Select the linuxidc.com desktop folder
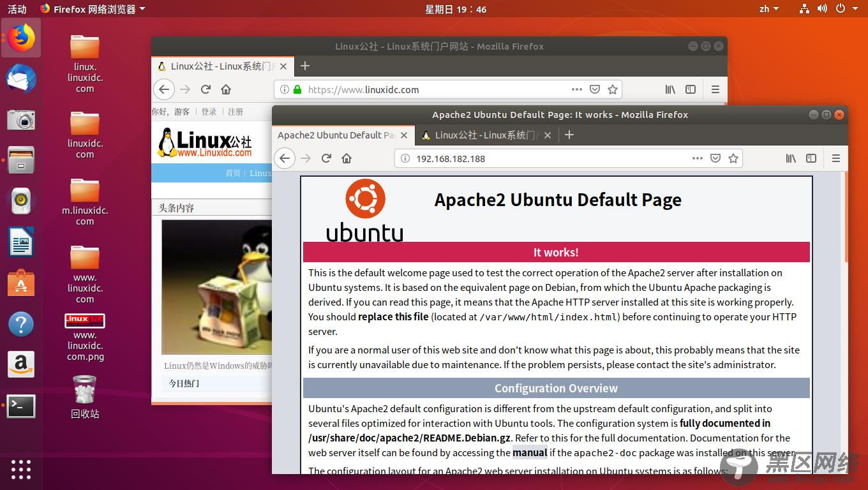Screen dimensions: 868x490 coord(85,135)
